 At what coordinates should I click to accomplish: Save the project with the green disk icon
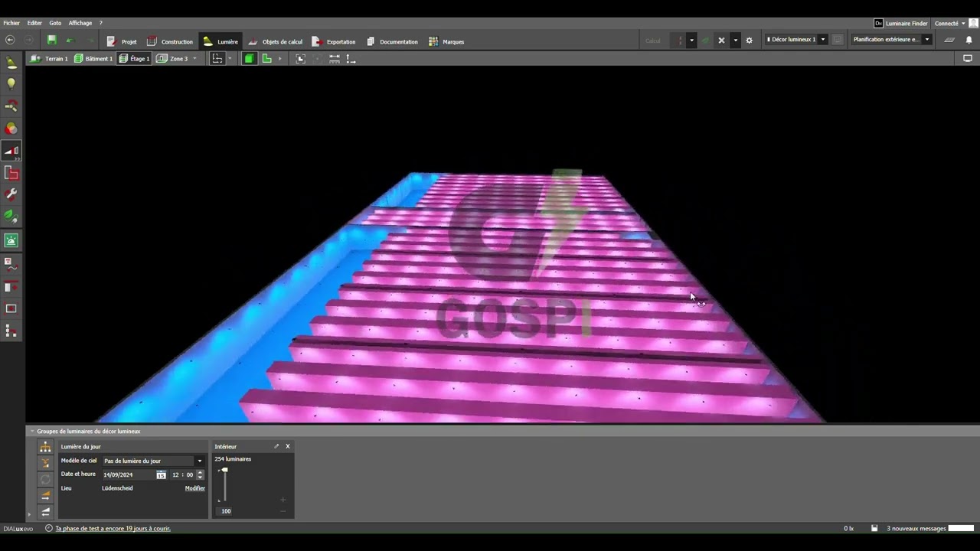coord(51,41)
